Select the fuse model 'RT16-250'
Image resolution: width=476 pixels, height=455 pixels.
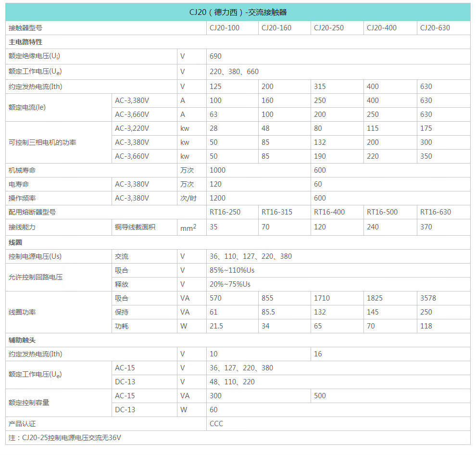click(x=225, y=212)
